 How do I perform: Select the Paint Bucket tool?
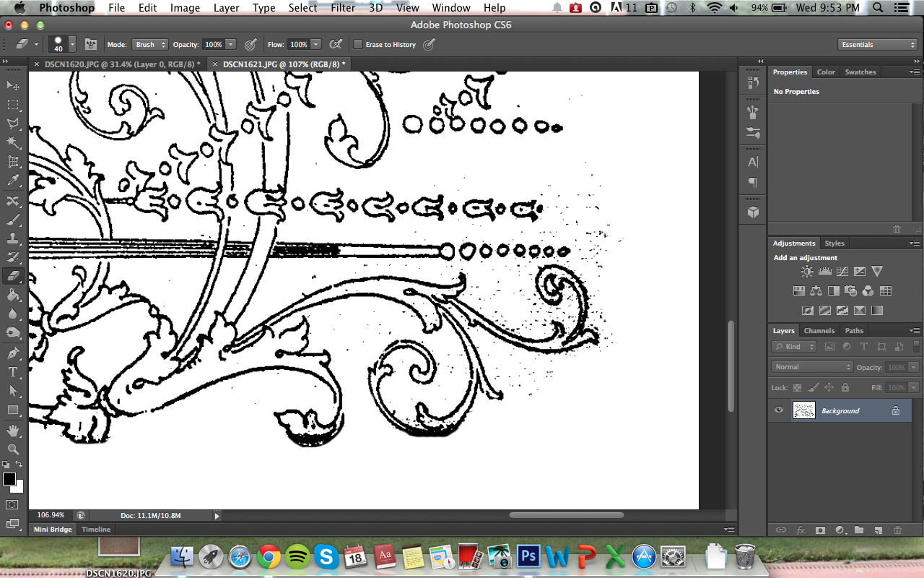[13, 295]
